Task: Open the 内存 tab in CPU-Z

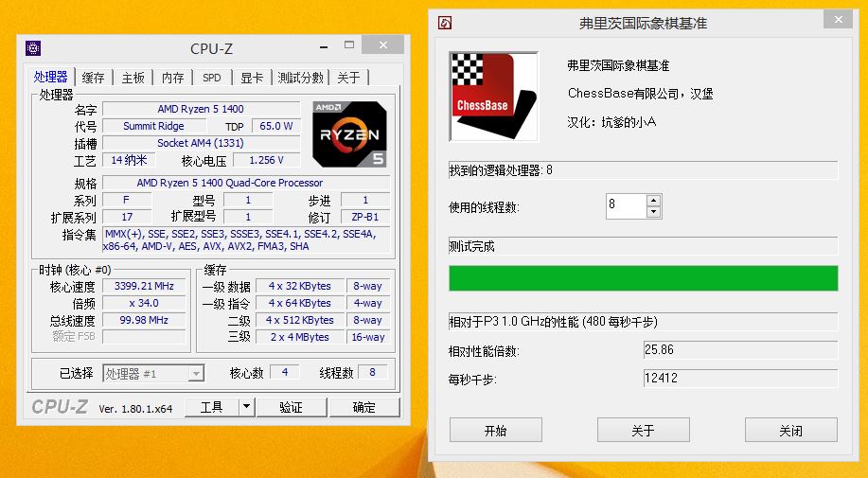Action: point(172,78)
